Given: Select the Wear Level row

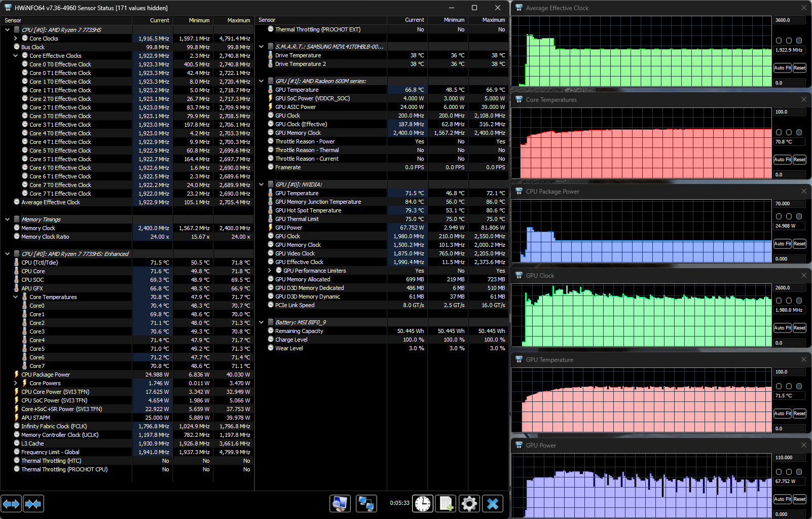Looking at the screenshot, I should pyautogui.click(x=387, y=348).
